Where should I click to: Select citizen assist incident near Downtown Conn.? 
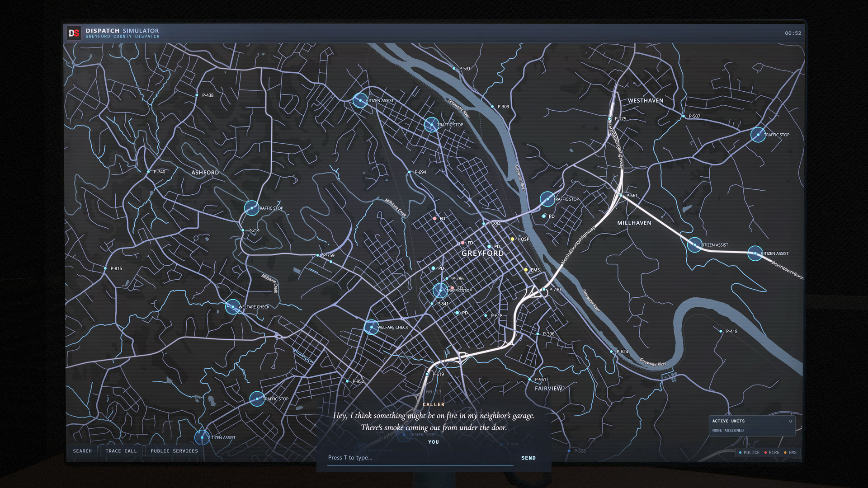[x=755, y=253]
